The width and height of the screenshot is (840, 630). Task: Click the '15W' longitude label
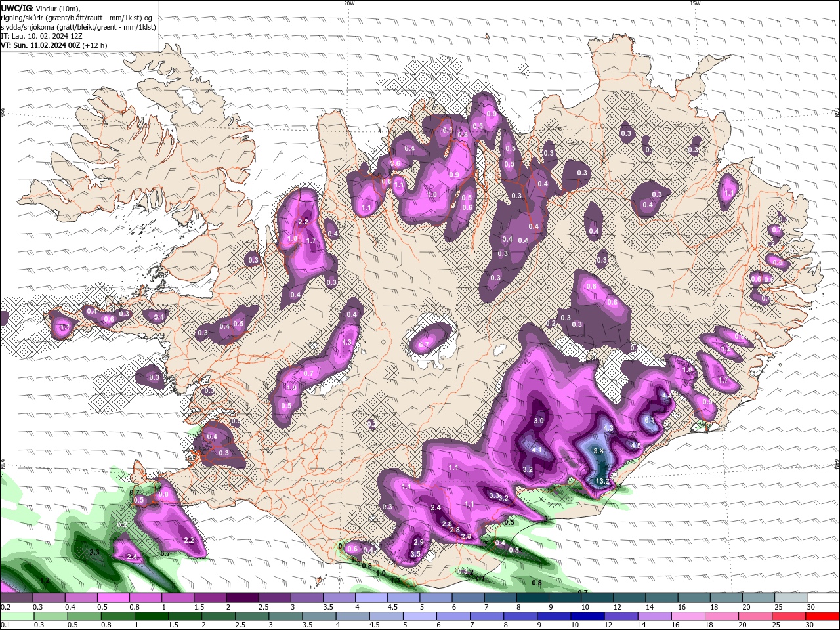click(x=694, y=3)
